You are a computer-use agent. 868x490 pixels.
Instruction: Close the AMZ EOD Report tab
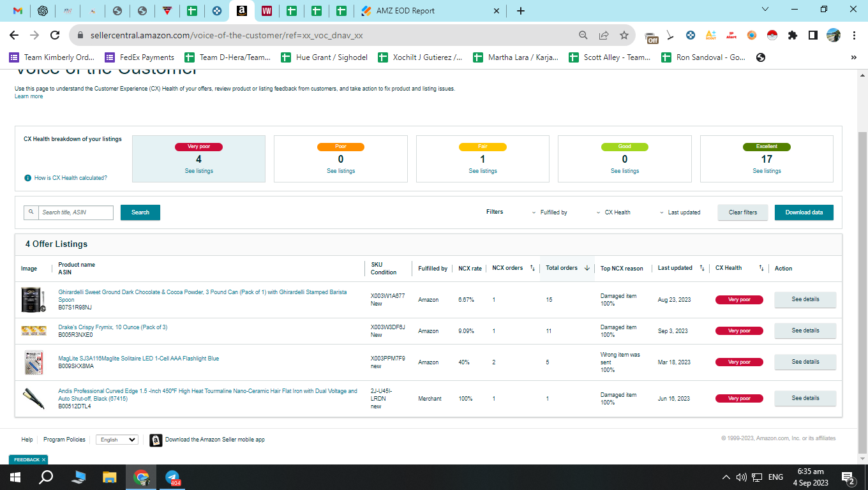(x=497, y=11)
